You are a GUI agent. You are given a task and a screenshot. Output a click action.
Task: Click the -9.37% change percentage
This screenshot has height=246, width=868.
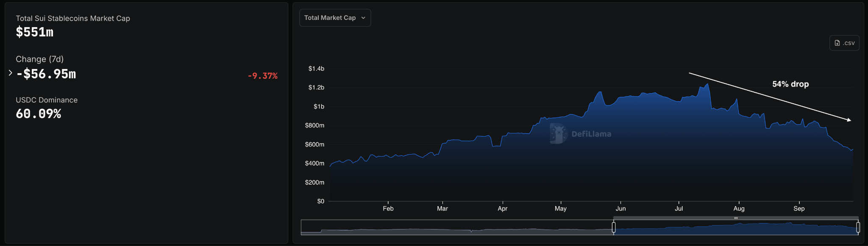[x=263, y=76]
